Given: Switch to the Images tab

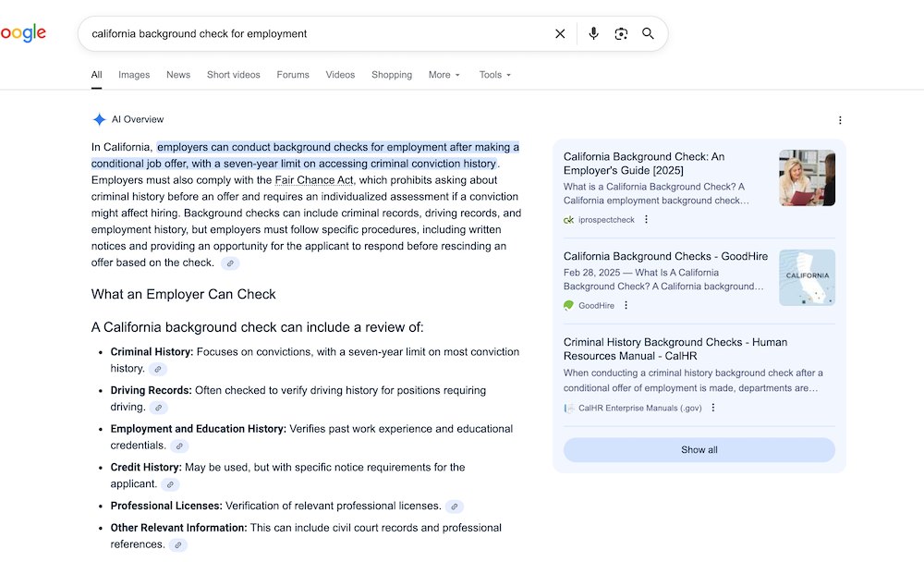Looking at the screenshot, I should (134, 75).
